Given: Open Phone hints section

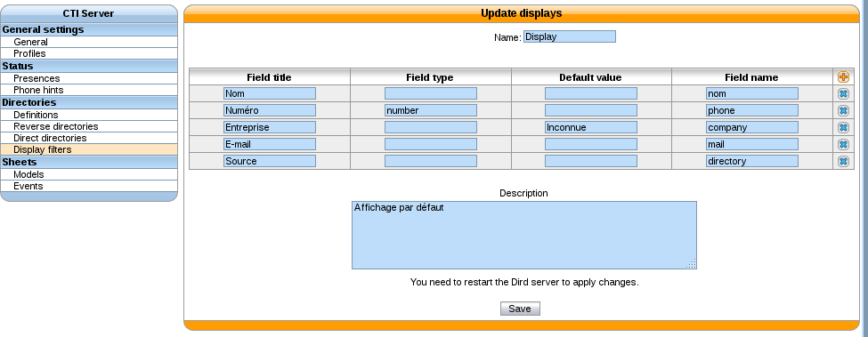Looking at the screenshot, I should (x=38, y=90).
